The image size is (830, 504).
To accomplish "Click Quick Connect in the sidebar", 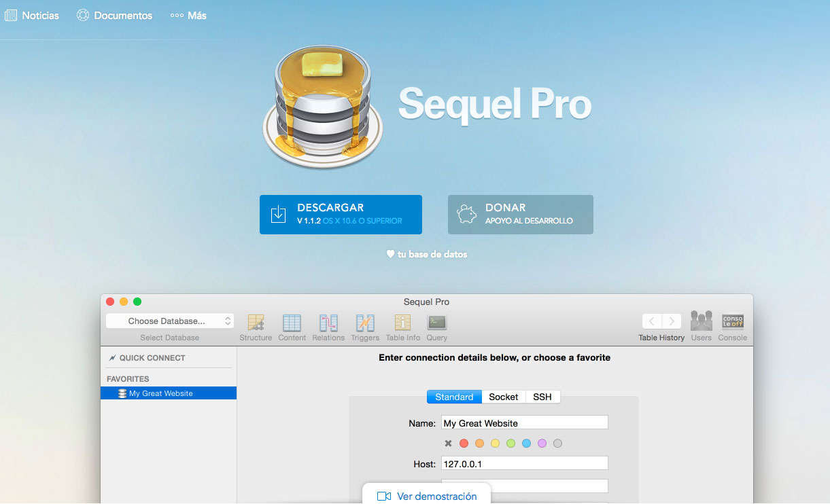I will tap(152, 358).
